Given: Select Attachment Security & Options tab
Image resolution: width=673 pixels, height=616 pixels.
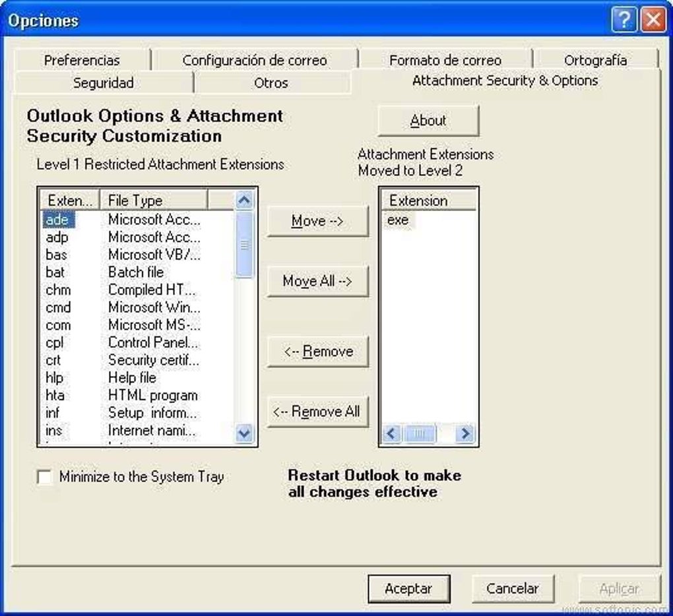Looking at the screenshot, I should point(505,80).
